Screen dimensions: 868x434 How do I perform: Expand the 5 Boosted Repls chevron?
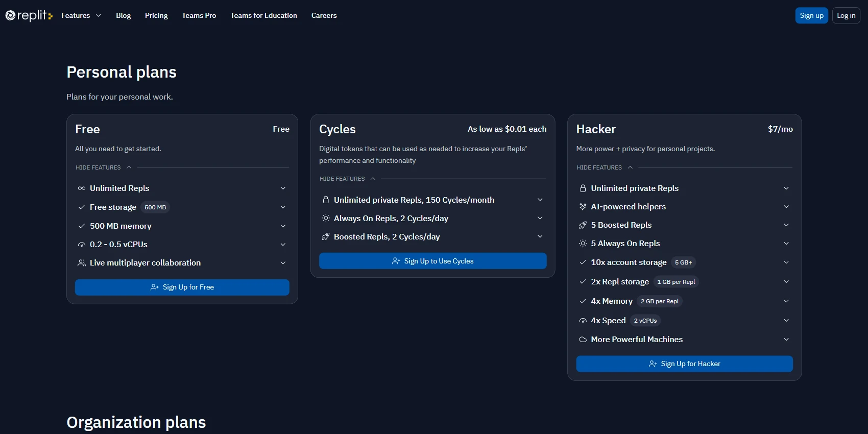point(786,225)
